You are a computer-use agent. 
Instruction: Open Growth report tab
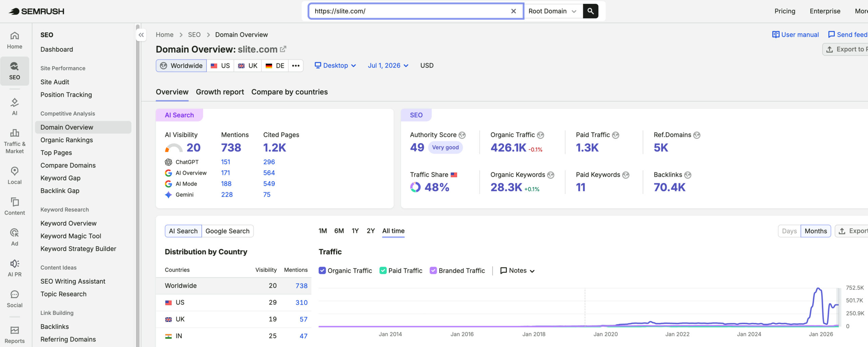(220, 92)
